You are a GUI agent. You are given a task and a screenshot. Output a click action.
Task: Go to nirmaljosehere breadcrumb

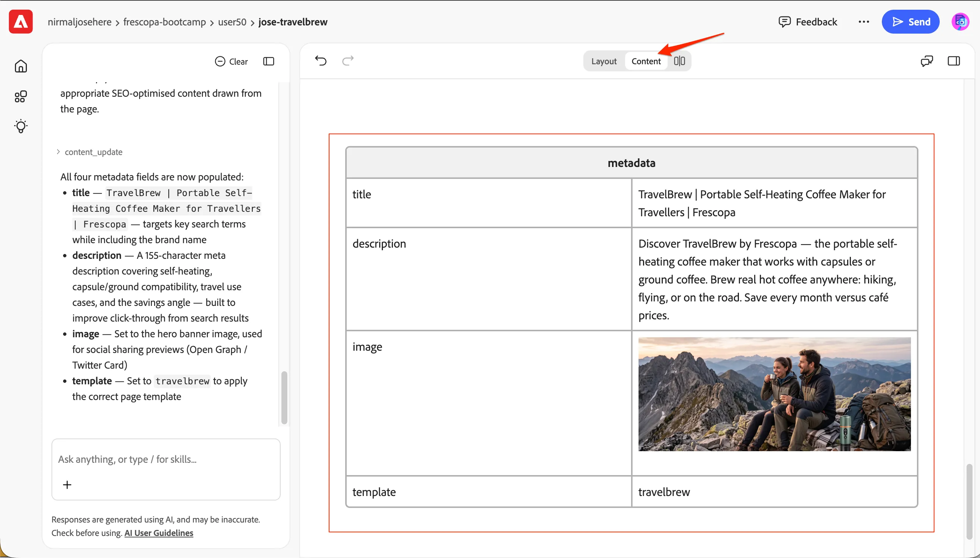(79, 22)
